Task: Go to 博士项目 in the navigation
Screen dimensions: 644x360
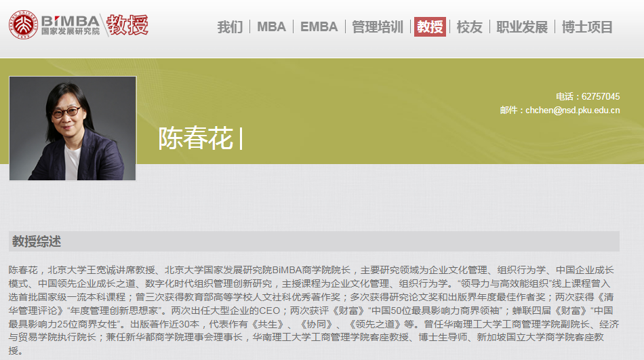Action: pyautogui.click(x=587, y=27)
